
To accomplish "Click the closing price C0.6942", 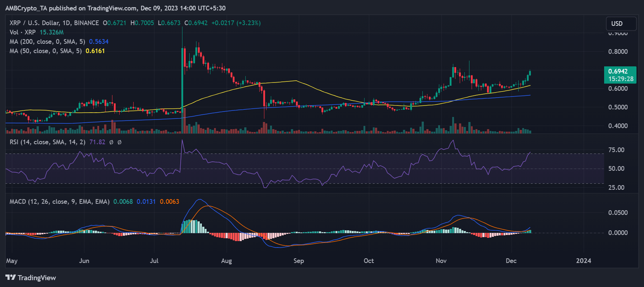I will [196, 23].
